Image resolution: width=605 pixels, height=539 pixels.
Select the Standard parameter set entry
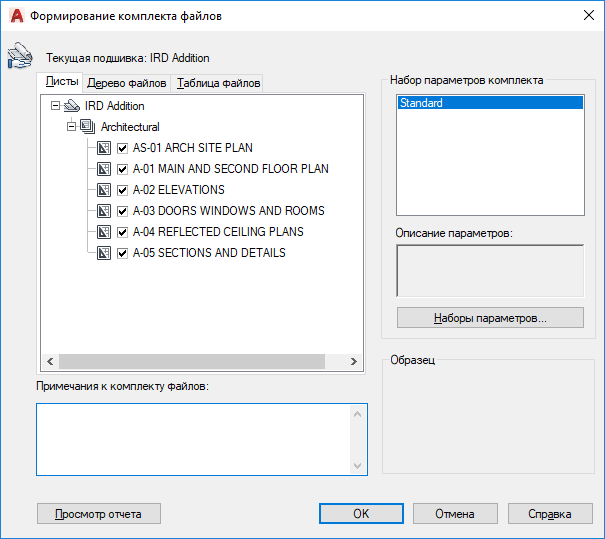point(489,103)
